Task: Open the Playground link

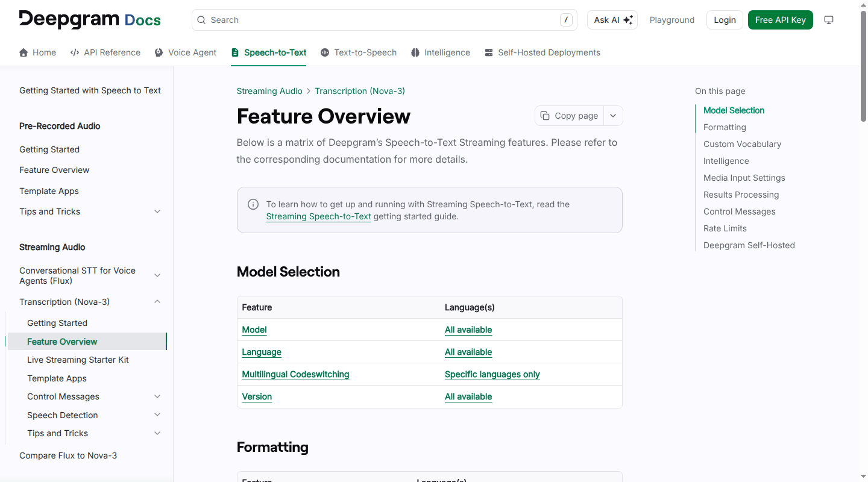Action: [672, 20]
